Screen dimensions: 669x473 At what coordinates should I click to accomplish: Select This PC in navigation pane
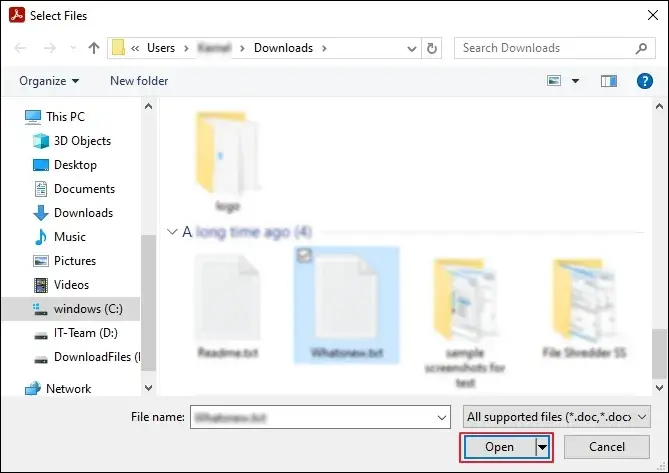(65, 116)
